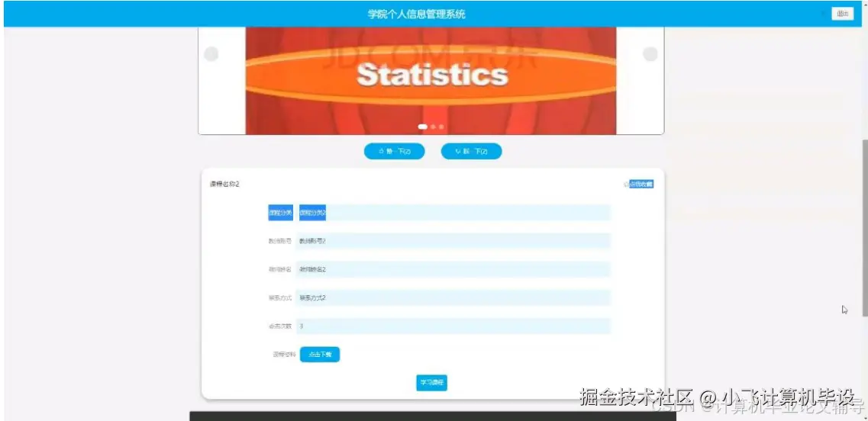Click the 点击次数 field showing 3
Viewport: 868px width, 421px height.
(453, 326)
